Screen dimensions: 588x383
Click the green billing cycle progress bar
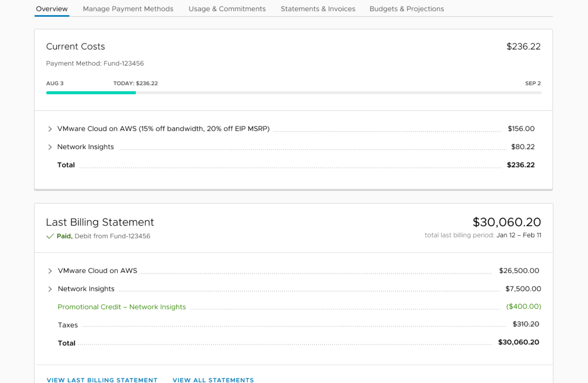click(x=91, y=93)
